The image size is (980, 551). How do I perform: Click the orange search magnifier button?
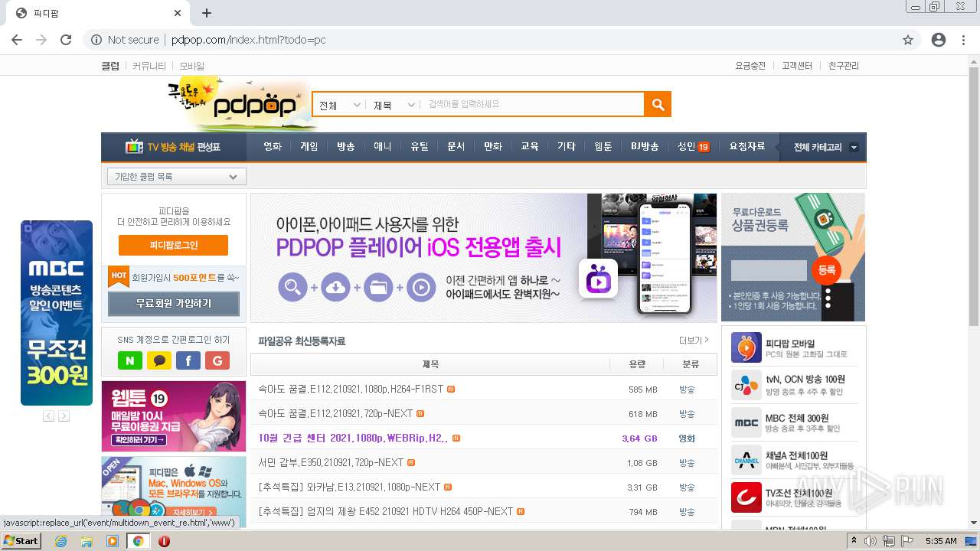coord(658,105)
